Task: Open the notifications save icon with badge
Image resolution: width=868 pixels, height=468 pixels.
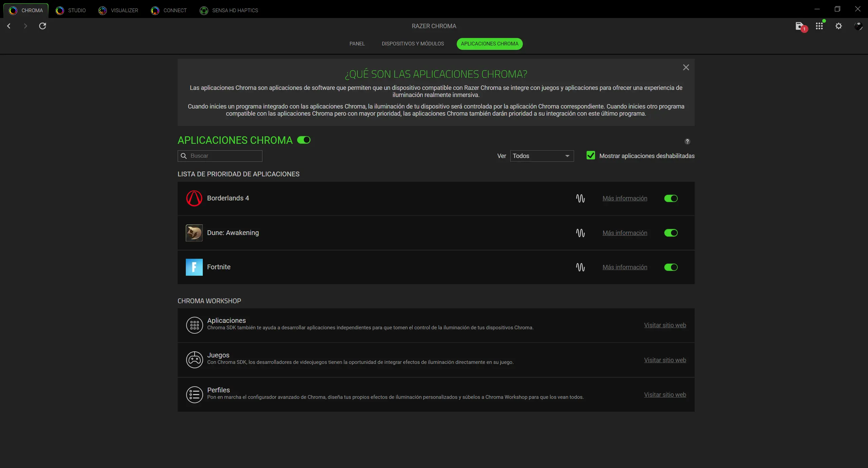Action: [800, 26]
